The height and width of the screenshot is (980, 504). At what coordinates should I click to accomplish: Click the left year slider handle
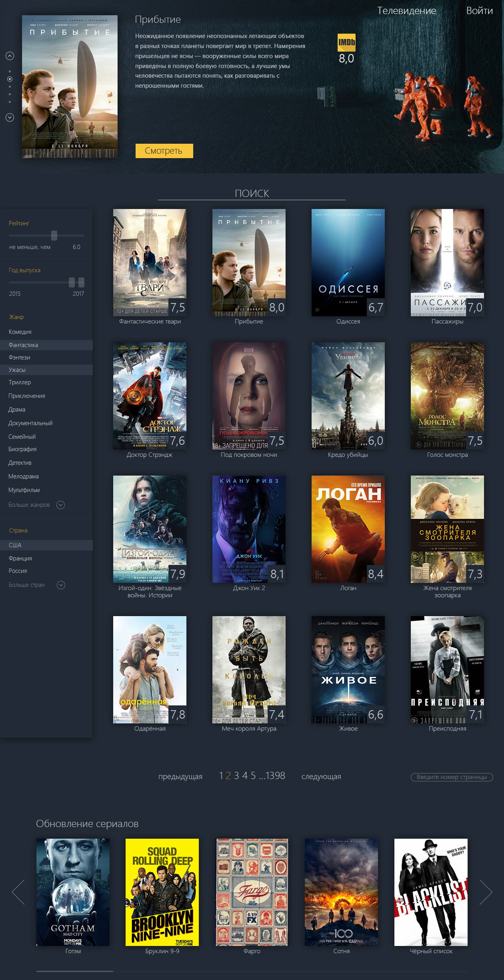(x=72, y=282)
